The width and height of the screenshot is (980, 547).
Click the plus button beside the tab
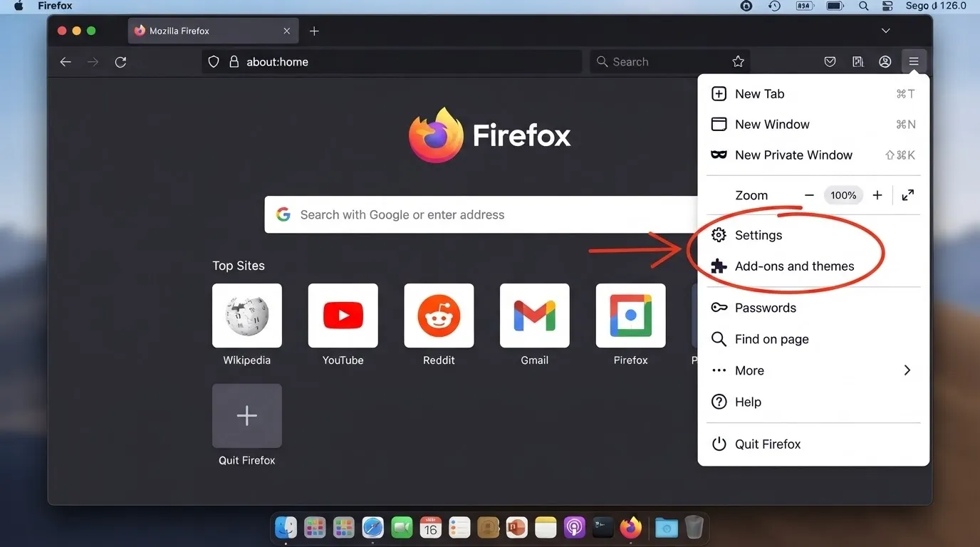point(314,31)
